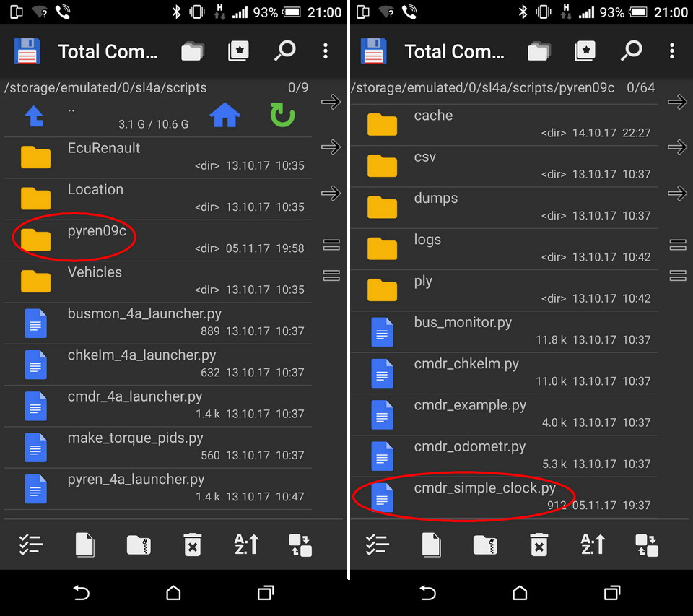
Task: Select chkelm_4a_launcher.py file
Action: tap(158, 365)
